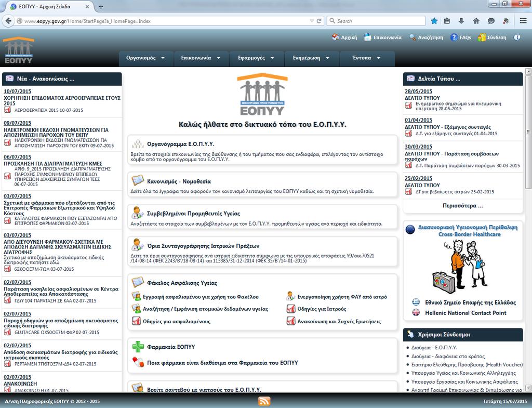Click the UK flag icon

(x=416, y=312)
